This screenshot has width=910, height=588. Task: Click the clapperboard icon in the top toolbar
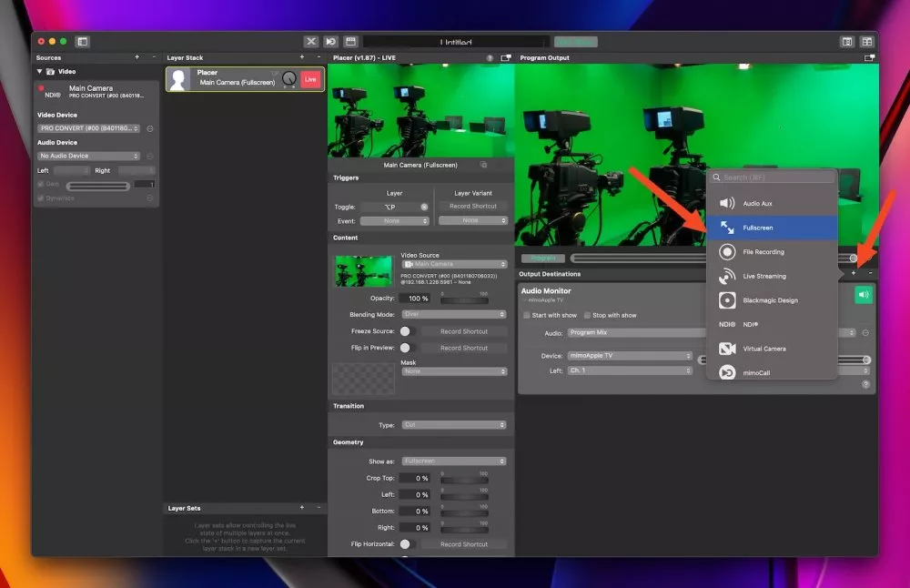pos(350,41)
